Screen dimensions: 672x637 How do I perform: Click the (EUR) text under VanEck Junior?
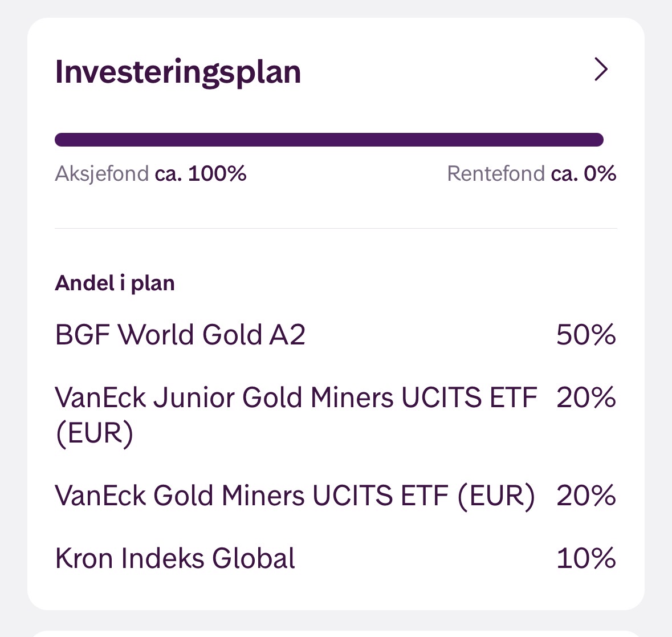(94, 433)
